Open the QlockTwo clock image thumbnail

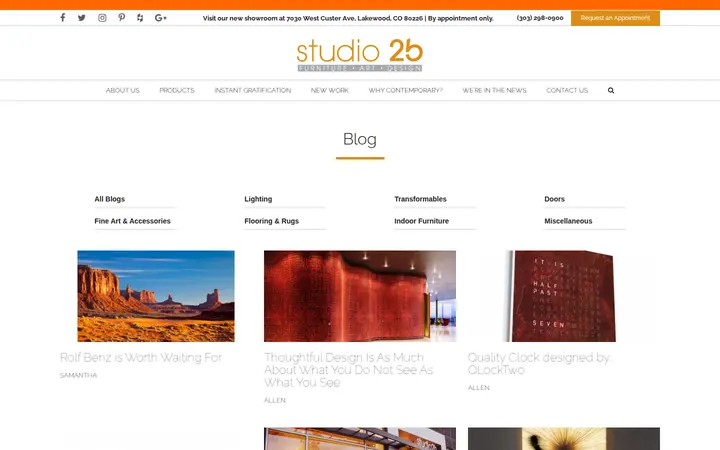click(563, 296)
